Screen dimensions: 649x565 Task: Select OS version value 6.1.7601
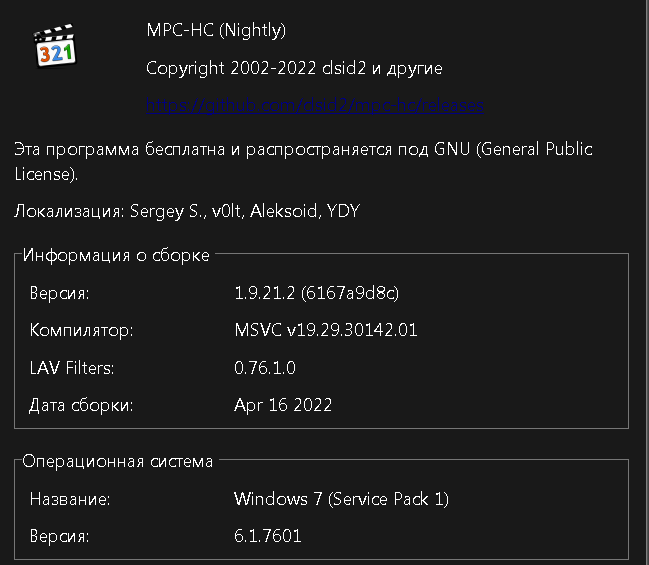[x=267, y=536]
